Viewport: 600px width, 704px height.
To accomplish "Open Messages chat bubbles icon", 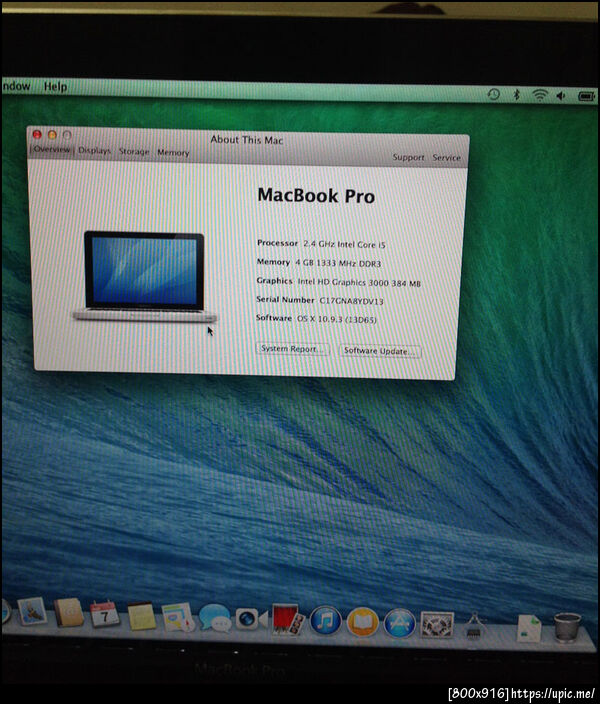I will [215, 618].
